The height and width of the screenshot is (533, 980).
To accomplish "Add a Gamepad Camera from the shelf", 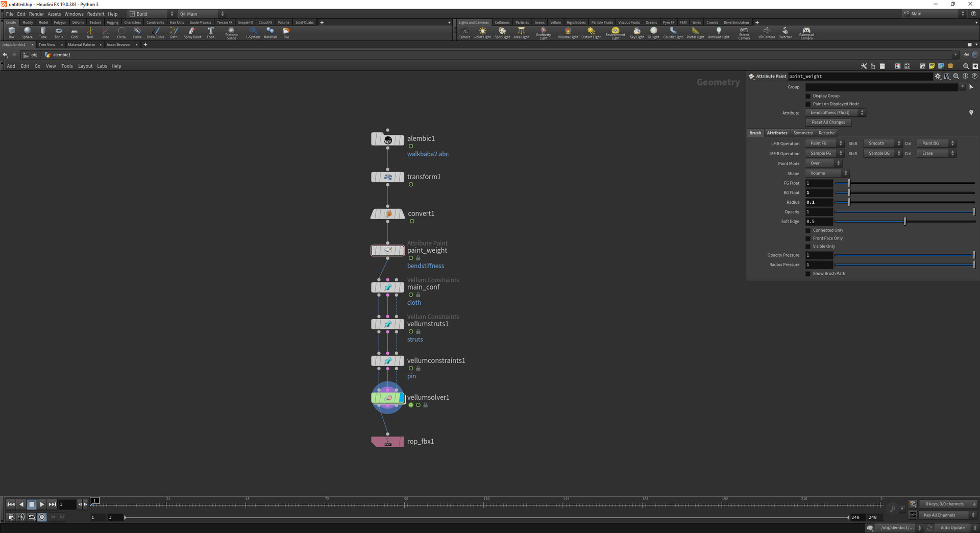I will (806, 33).
